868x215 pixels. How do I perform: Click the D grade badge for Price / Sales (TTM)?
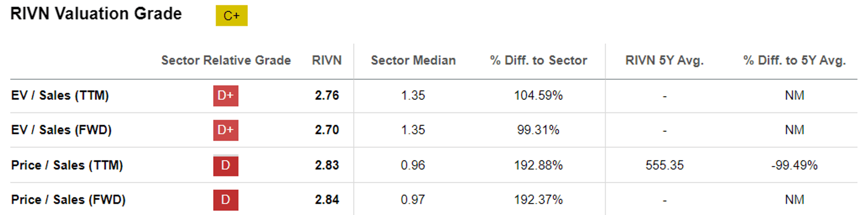coord(225,165)
